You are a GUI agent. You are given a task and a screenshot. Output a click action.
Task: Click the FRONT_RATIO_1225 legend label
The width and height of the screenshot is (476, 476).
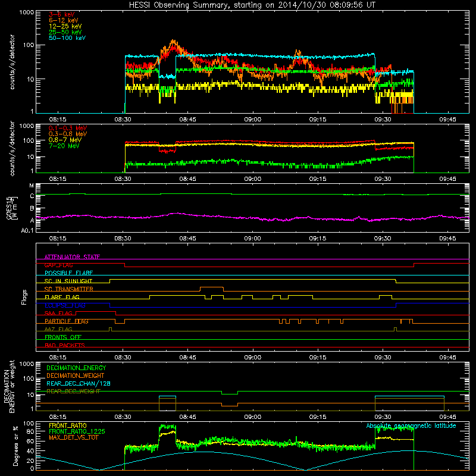tap(77, 431)
